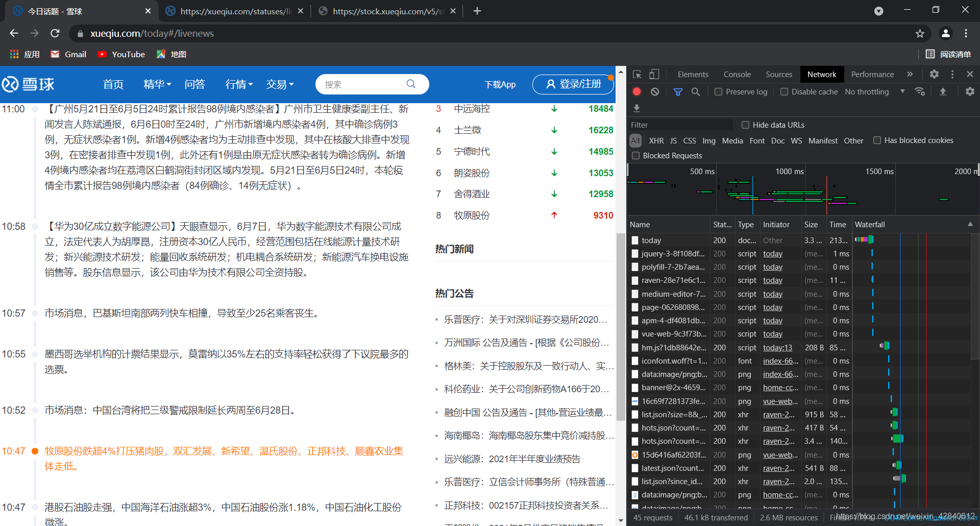Clear the network log
The width and height of the screenshot is (980, 526).
(x=655, y=92)
